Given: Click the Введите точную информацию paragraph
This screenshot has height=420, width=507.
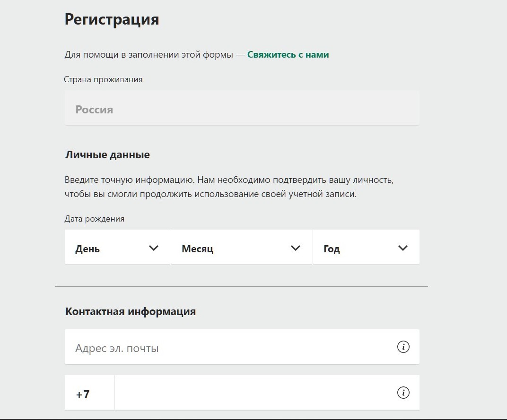Looking at the screenshot, I should [x=229, y=187].
